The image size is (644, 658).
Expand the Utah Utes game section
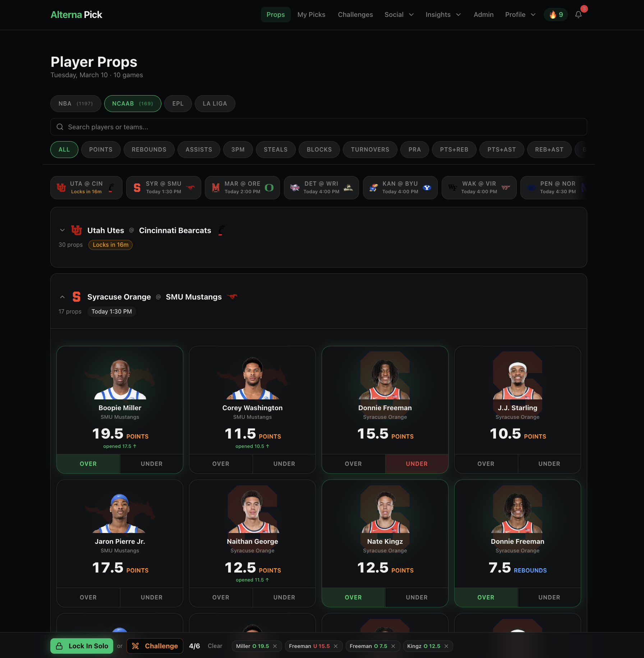click(x=63, y=230)
